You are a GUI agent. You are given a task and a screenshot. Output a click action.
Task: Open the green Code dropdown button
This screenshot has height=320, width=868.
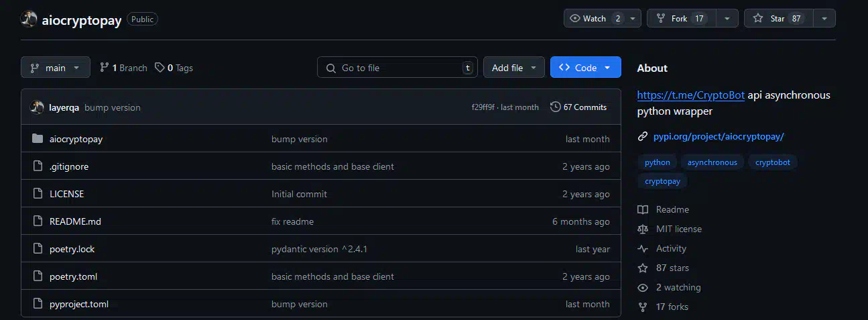tap(586, 68)
